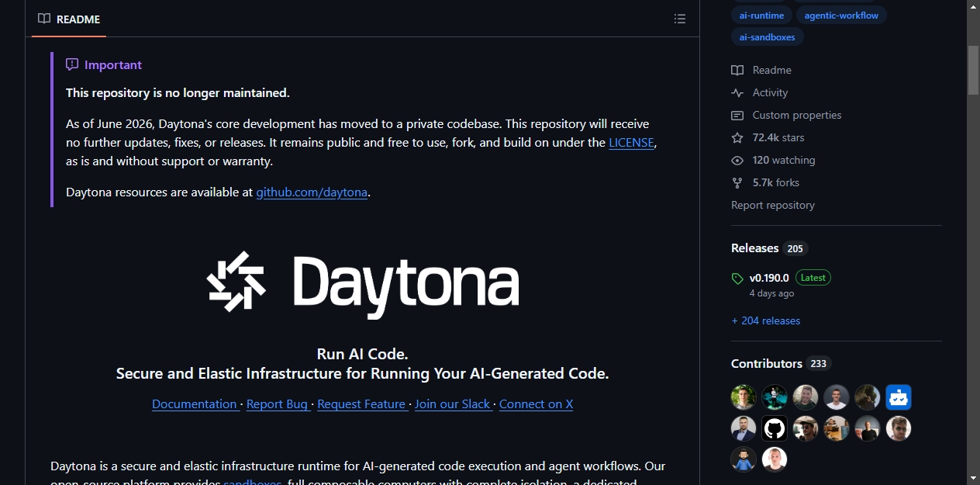
Task: Open the 72.4k stars link
Action: tap(778, 138)
